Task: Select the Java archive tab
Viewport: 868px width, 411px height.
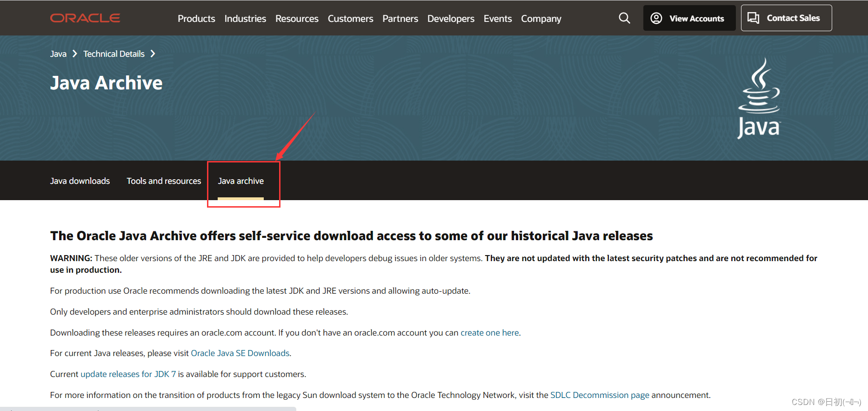Action: pos(241,181)
